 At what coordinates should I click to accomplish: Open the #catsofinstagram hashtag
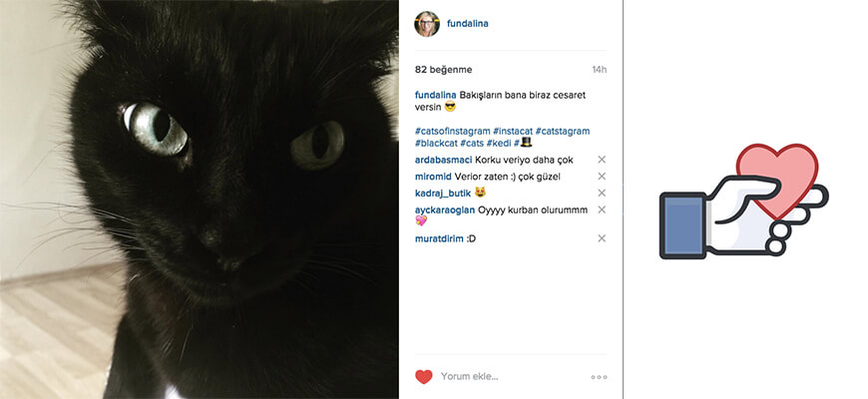[x=452, y=131]
